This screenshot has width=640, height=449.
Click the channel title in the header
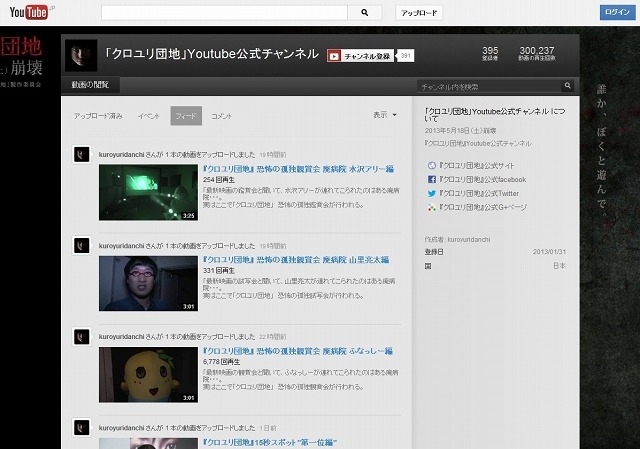coord(211,54)
